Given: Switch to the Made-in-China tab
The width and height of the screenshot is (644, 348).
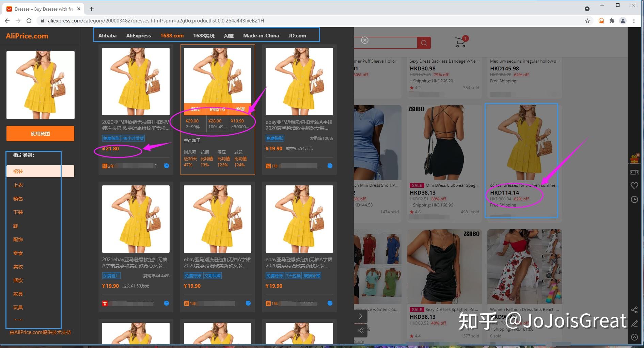Looking at the screenshot, I should [261, 35].
